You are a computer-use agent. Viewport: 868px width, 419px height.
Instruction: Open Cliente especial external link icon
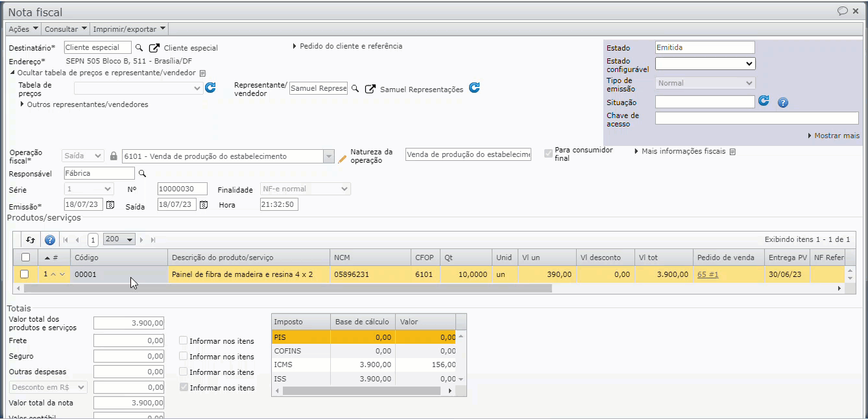pyautogui.click(x=154, y=48)
